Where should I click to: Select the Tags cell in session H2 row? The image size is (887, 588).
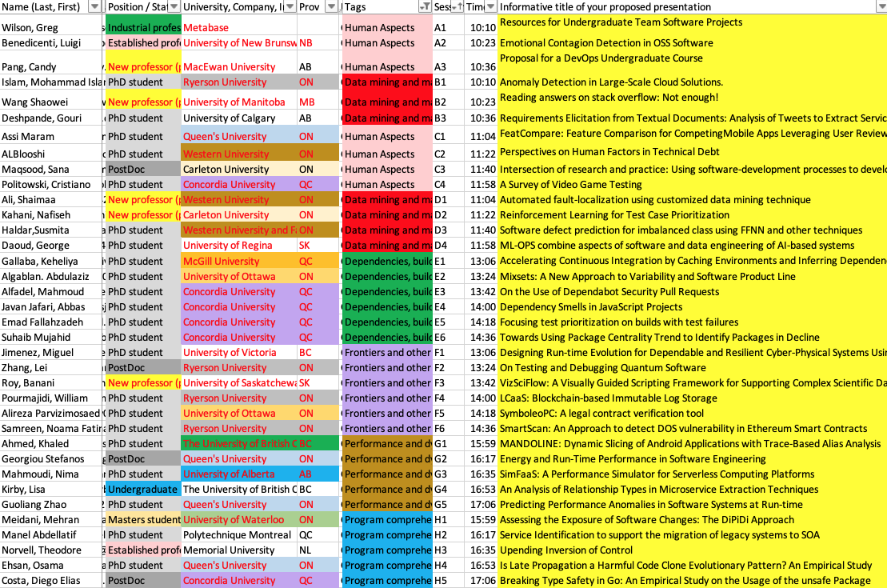(x=387, y=535)
